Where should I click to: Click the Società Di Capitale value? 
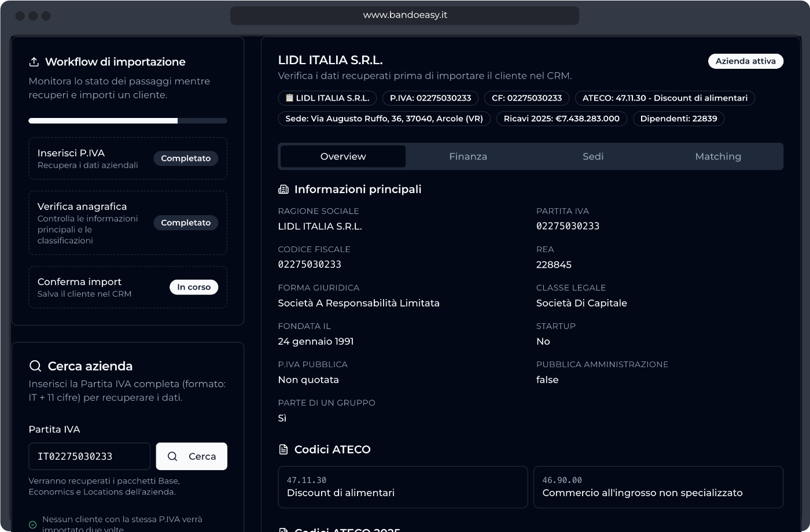(x=581, y=303)
